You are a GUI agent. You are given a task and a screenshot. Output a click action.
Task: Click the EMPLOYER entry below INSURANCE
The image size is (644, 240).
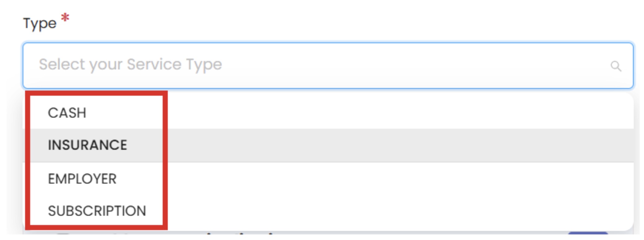[82, 179]
